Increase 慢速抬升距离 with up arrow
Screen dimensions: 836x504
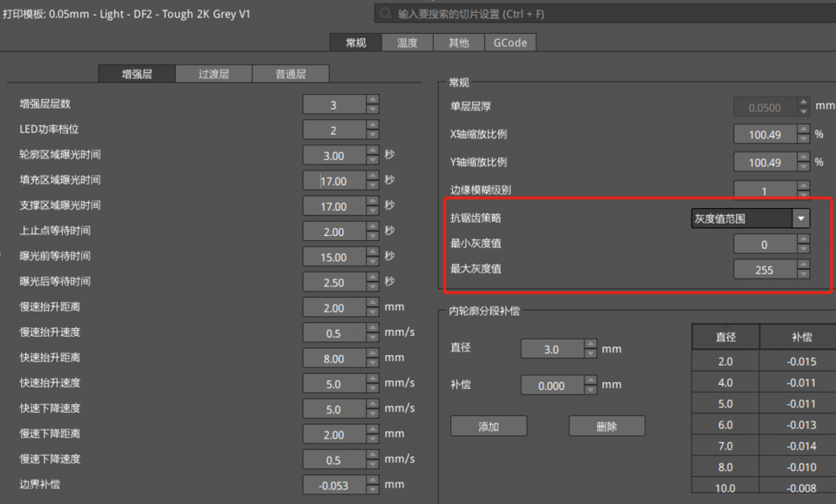tap(373, 303)
